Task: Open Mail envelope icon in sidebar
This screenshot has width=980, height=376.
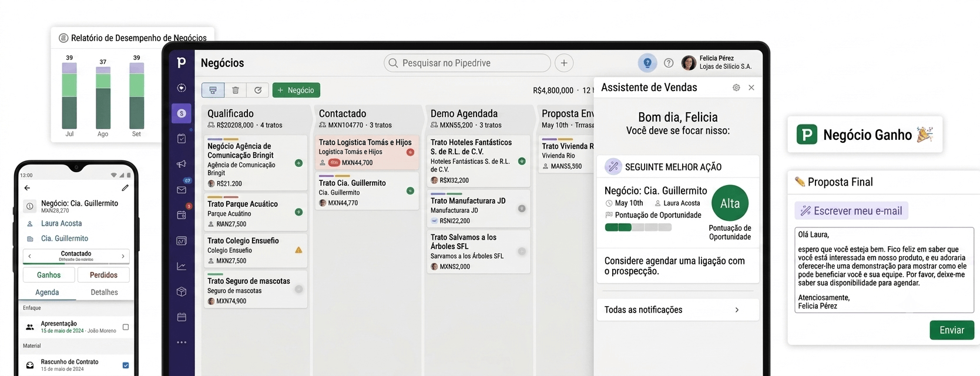Action: 182,190
